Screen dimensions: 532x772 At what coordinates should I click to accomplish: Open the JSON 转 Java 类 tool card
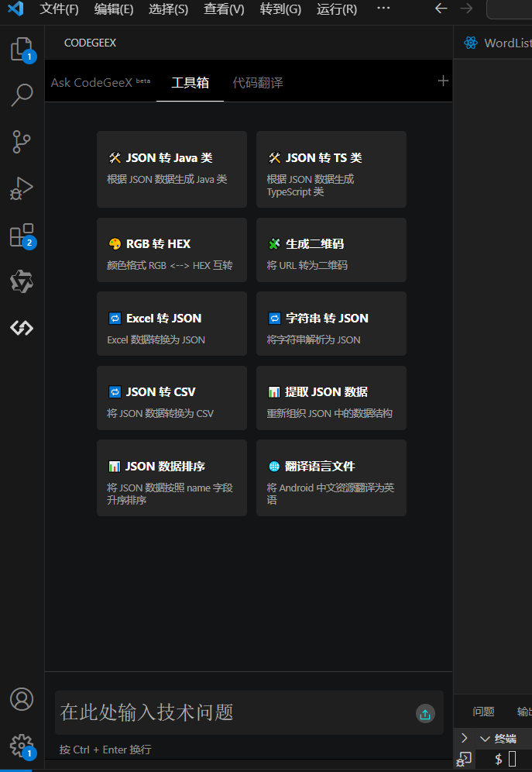click(171, 168)
